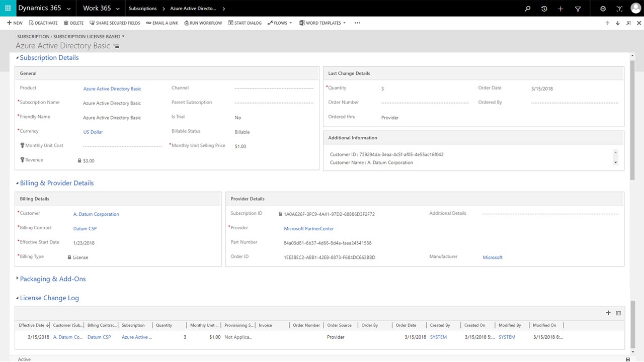Open the Azure Active Directory Basic product link
Image resolution: width=644 pixels, height=362 pixels.
pyautogui.click(x=112, y=89)
